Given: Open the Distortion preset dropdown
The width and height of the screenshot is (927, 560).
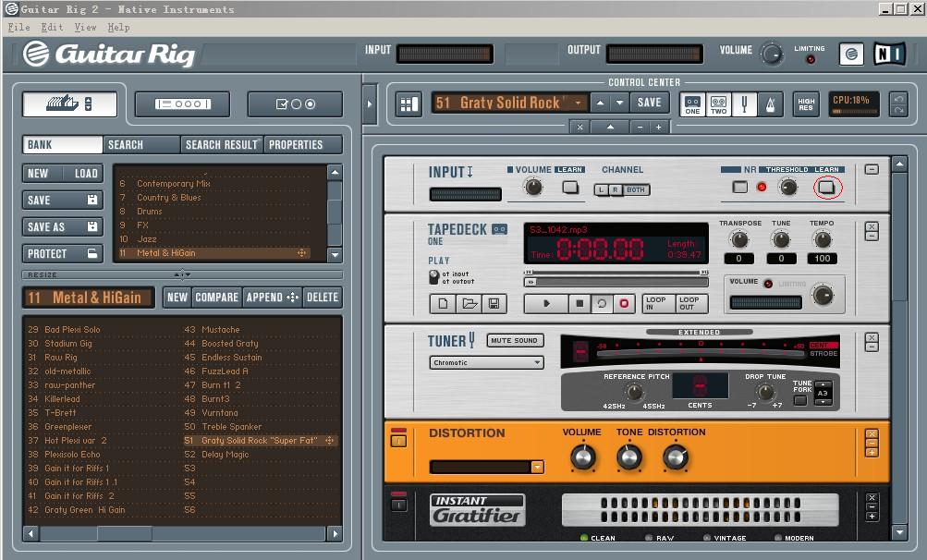Looking at the screenshot, I should point(537,467).
